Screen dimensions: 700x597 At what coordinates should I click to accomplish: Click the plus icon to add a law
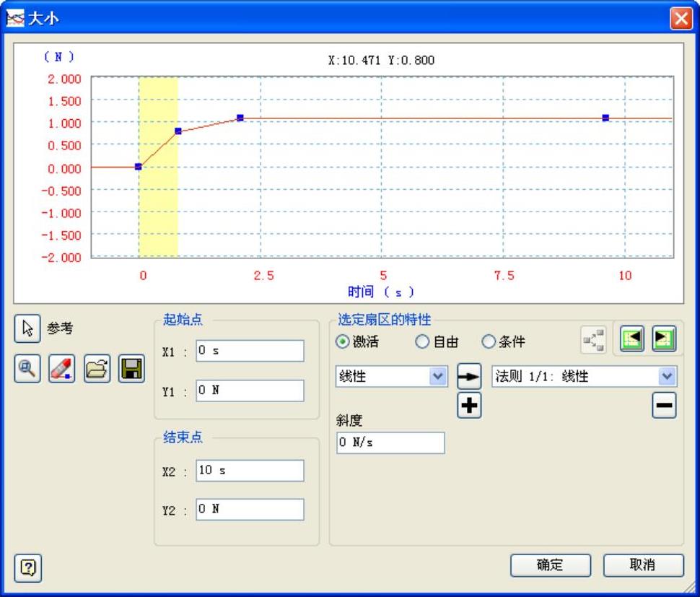(x=469, y=406)
